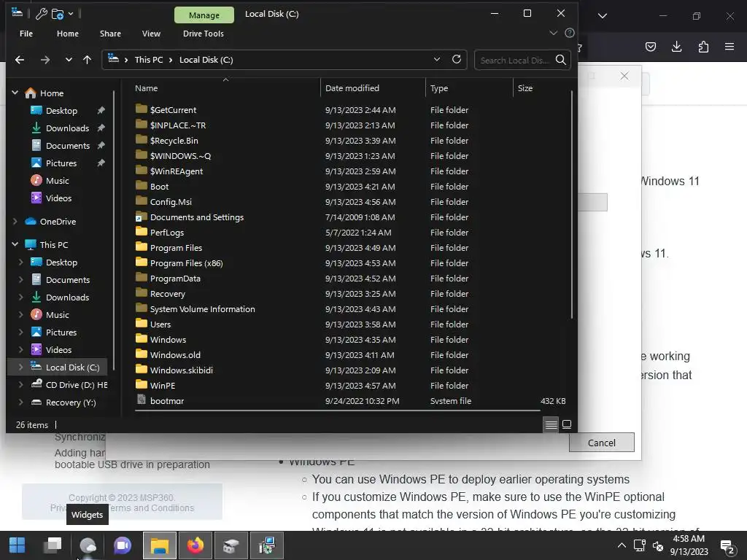747x560 pixels.
Task: Open the File menu
Action: [26, 34]
